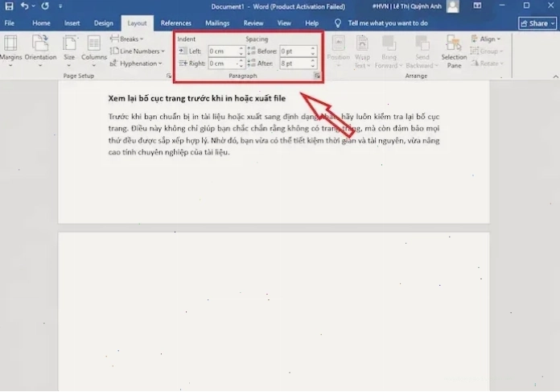The image size is (560, 392).
Task: Click the Tell me lightbulb icon
Action: point(337,23)
